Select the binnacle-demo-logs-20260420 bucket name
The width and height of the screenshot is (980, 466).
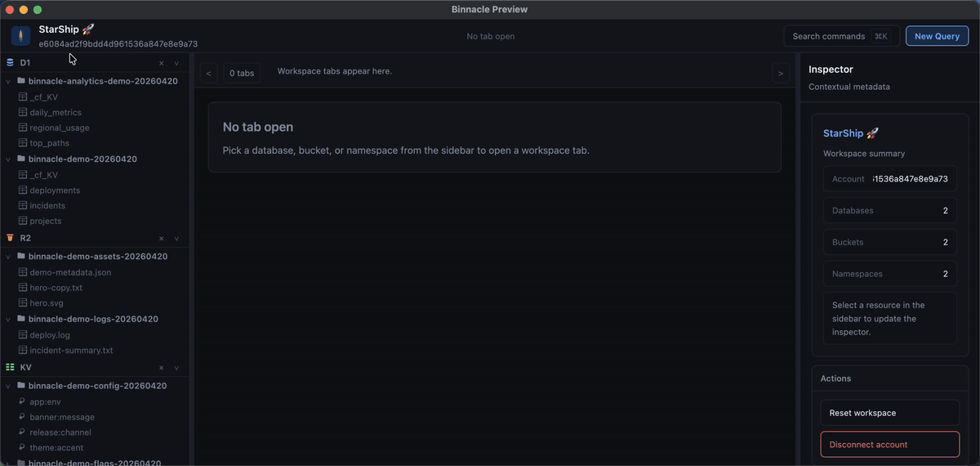93,319
